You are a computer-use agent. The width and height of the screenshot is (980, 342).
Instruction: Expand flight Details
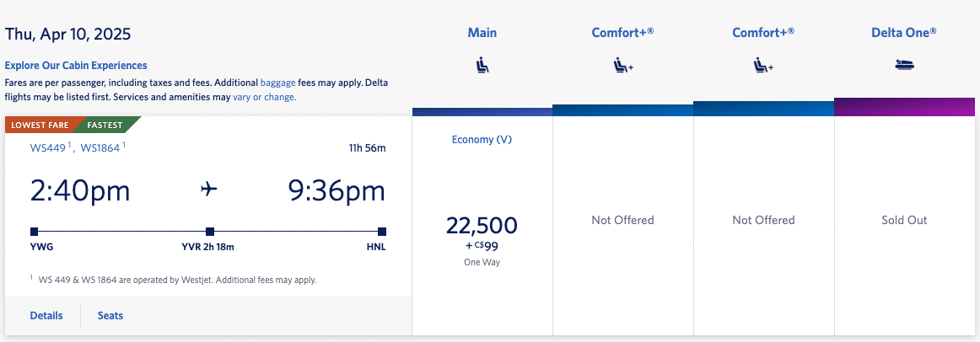(46, 316)
